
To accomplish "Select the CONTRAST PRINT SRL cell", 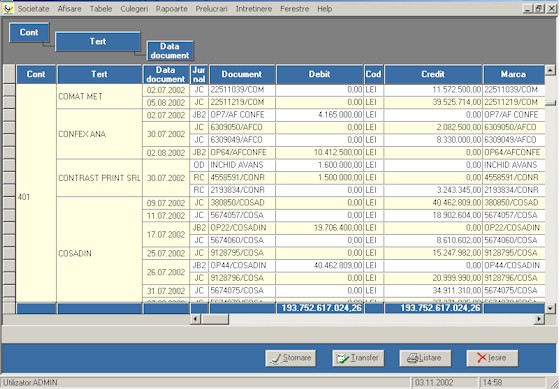I will 99,178.
